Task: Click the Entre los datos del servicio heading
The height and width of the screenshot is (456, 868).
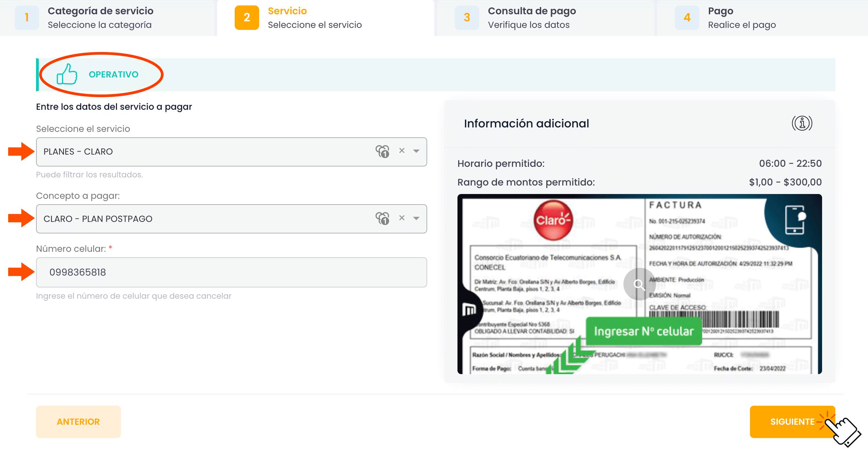Action: coord(114,107)
